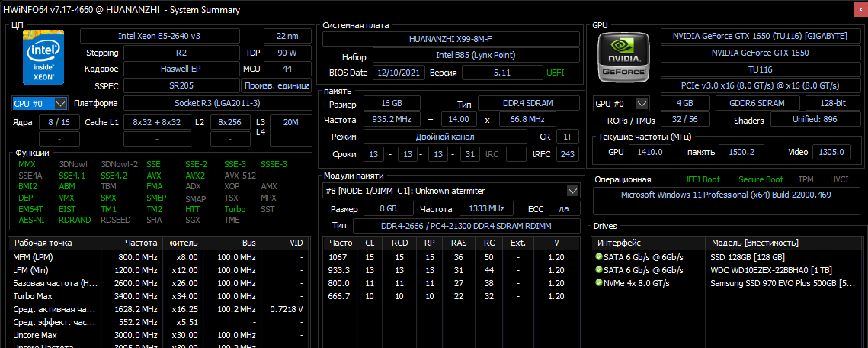
Task: Click the 8 / 16 cores value
Action: (59, 122)
